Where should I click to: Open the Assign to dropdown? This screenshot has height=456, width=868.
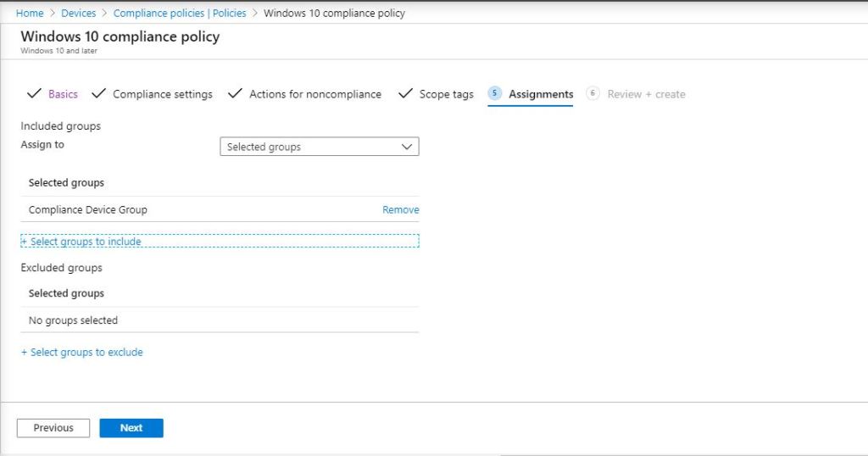point(319,147)
